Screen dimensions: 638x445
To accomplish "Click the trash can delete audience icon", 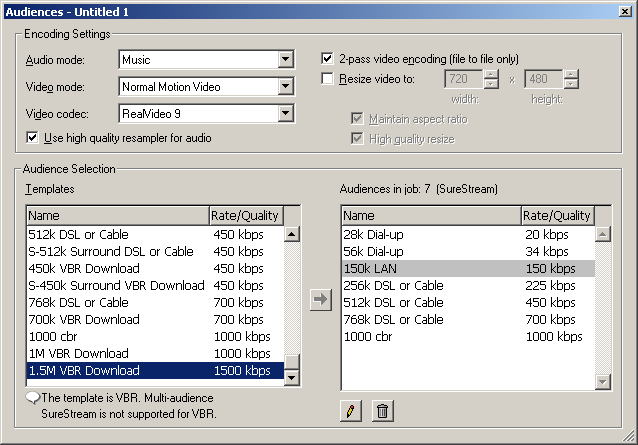I will [x=382, y=411].
